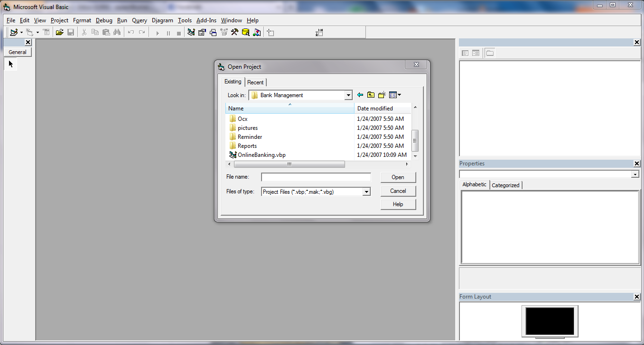Click Up One Level folder icon in dialog
This screenshot has height=345, width=644.
371,95
